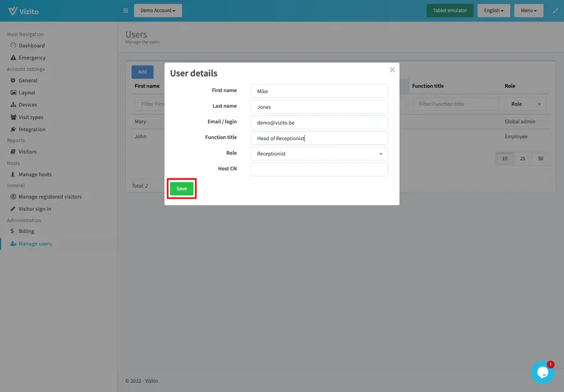
Task: Select 50 rows per page
Action: point(541,159)
